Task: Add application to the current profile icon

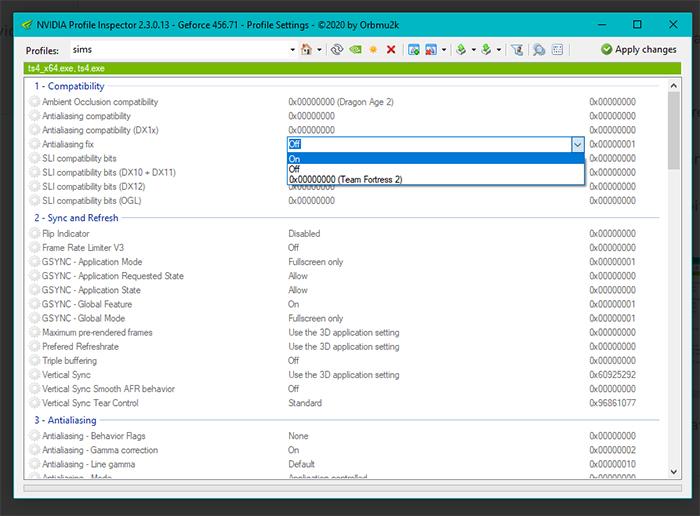Action: point(414,50)
